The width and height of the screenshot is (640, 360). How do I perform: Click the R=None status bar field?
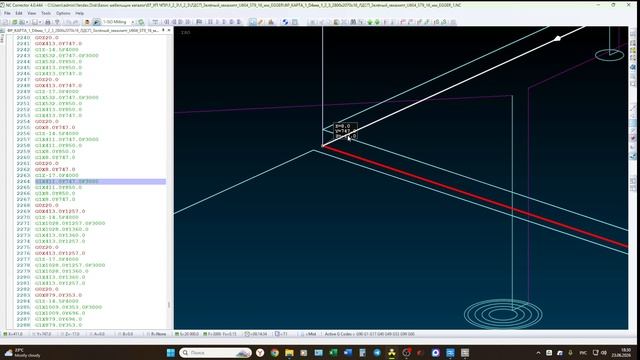pos(156,334)
